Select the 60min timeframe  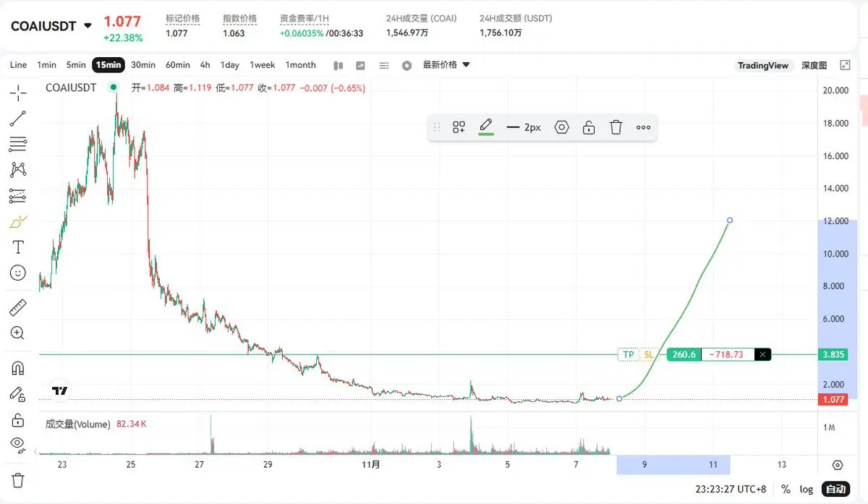(x=178, y=65)
